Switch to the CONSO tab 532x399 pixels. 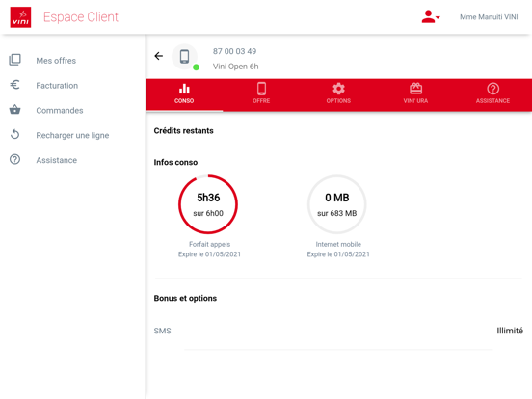[184, 94]
